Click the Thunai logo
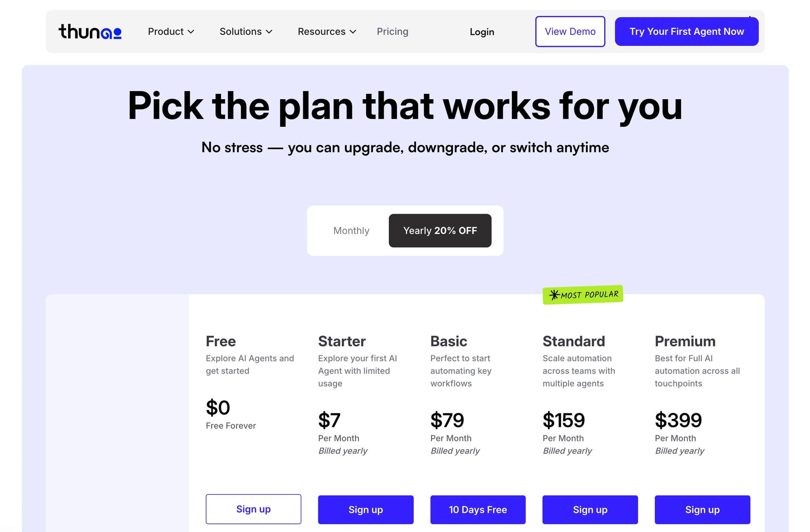The image size is (810, 532). point(90,32)
